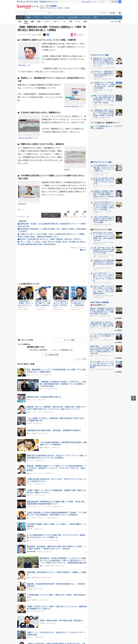Open トピックス一覧 link
Image resolution: width=138 pixels, height=644 pixels.
click(115, 21)
